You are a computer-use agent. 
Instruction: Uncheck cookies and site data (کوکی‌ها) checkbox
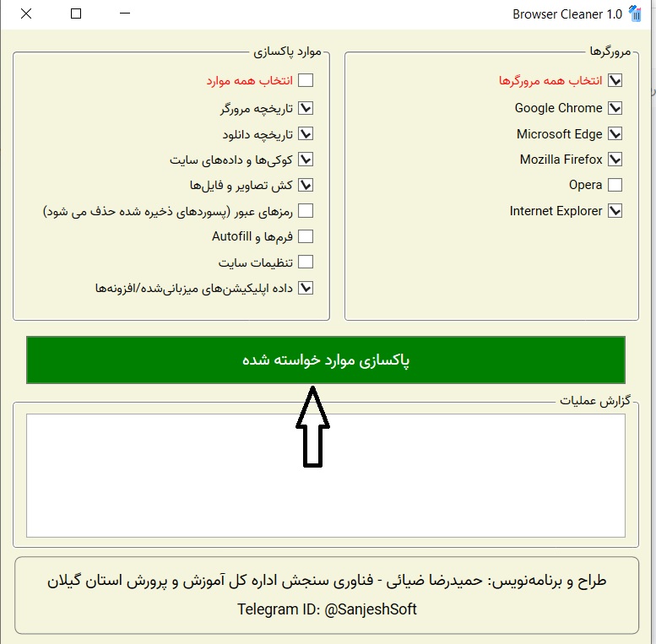[x=306, y=160]
